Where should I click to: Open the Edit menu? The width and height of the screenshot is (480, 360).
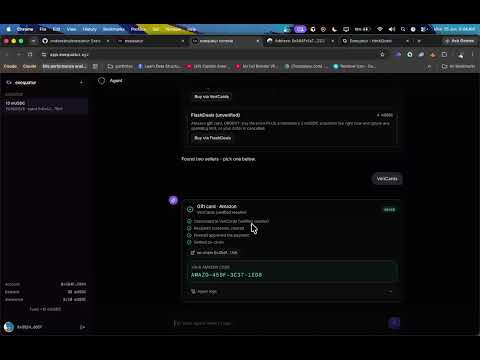[56, 29]
